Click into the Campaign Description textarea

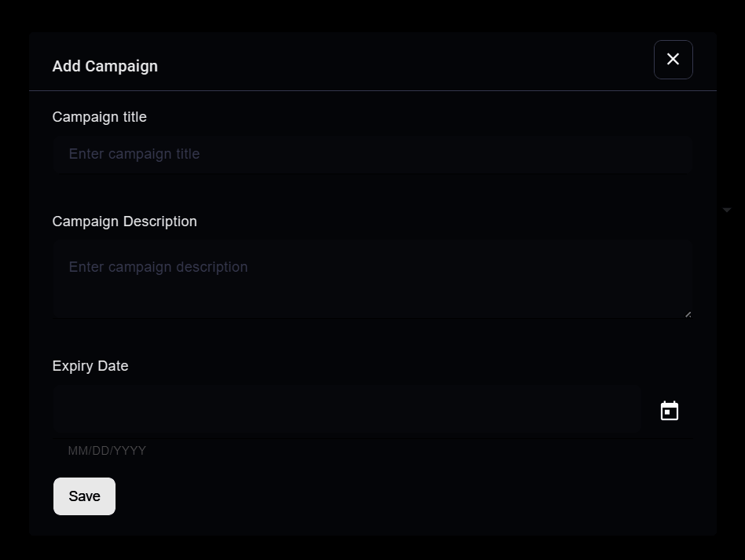(372, 279)
